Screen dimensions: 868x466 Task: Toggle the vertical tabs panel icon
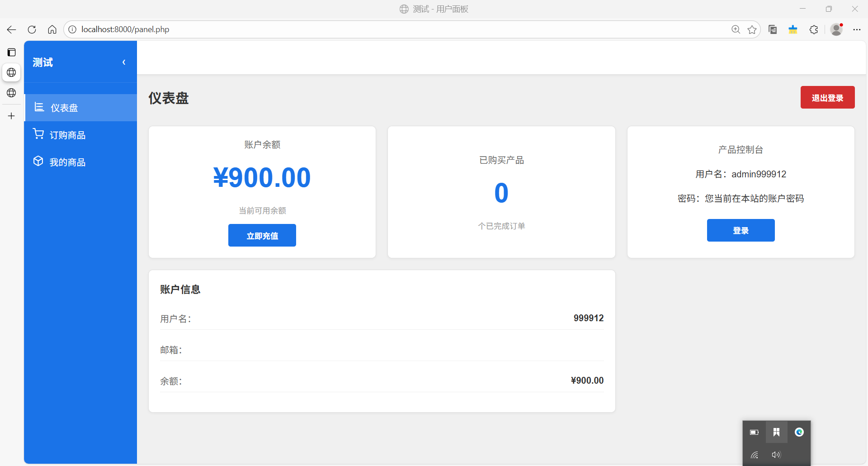point(11,52)
